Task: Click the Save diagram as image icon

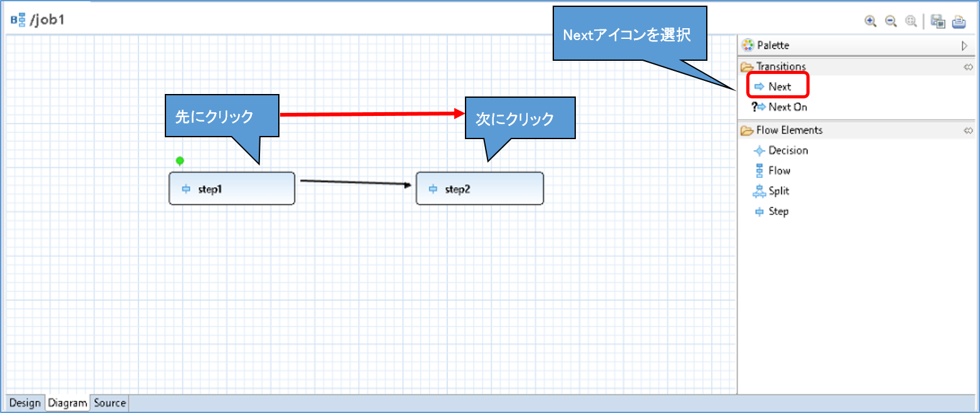Action: [x=937, y=21]
